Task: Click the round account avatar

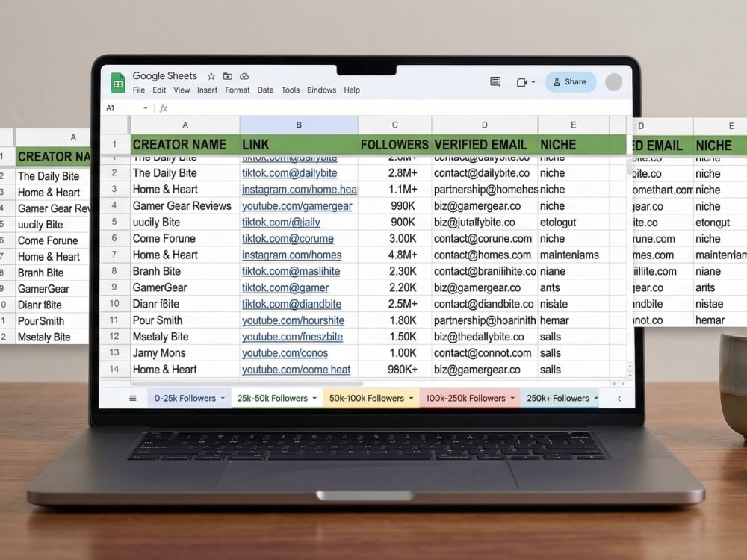Action: click(x=613, y=82)
